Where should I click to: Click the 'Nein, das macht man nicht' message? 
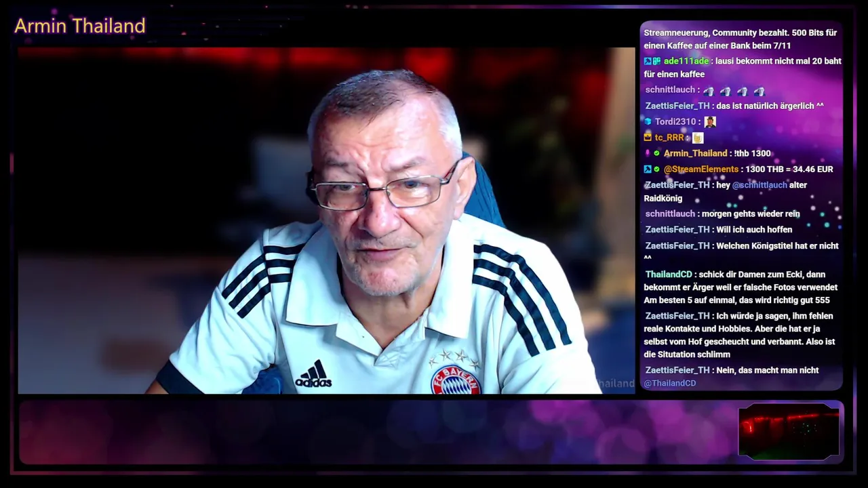click(x=767, y=370)
